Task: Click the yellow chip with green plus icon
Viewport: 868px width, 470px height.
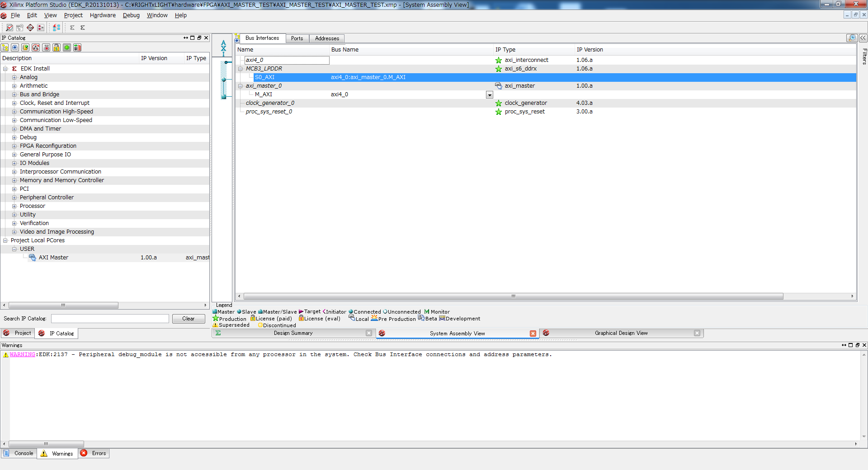Action: point(25,47)
